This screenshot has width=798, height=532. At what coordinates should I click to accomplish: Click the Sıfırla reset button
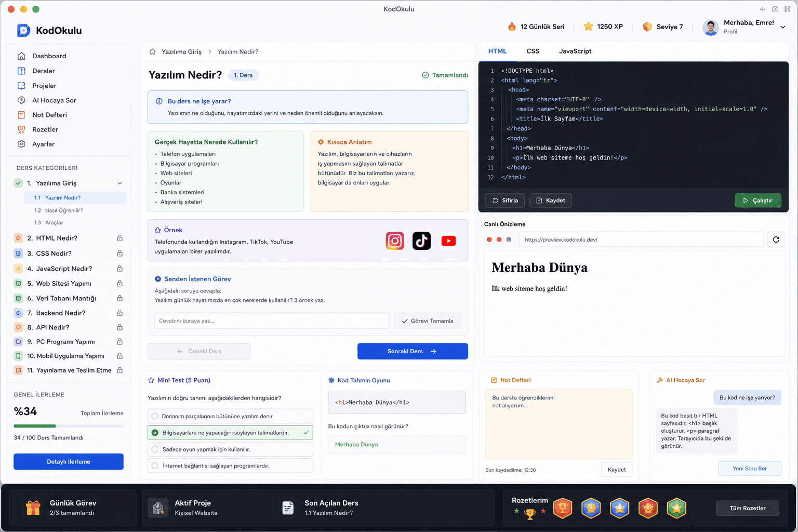(505, 201)
